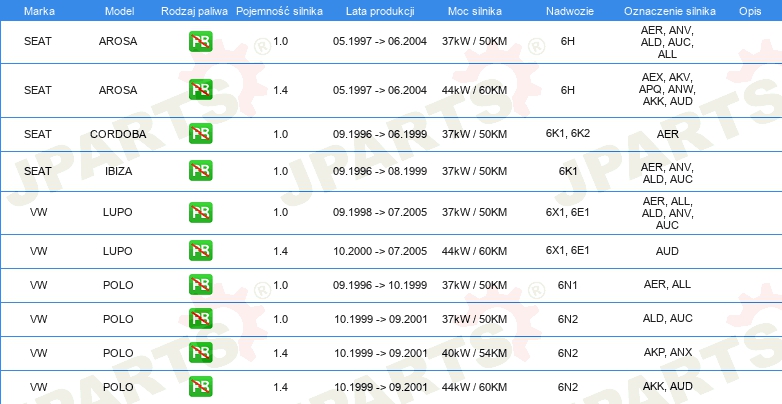Viewport: 782px width, 404px height.
Task: Select the CORDOBA model cell
Action: point(118,134)
